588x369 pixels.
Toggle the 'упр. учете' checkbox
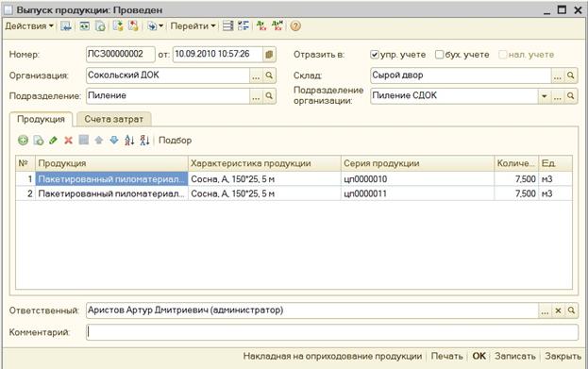tap(375, 55)
